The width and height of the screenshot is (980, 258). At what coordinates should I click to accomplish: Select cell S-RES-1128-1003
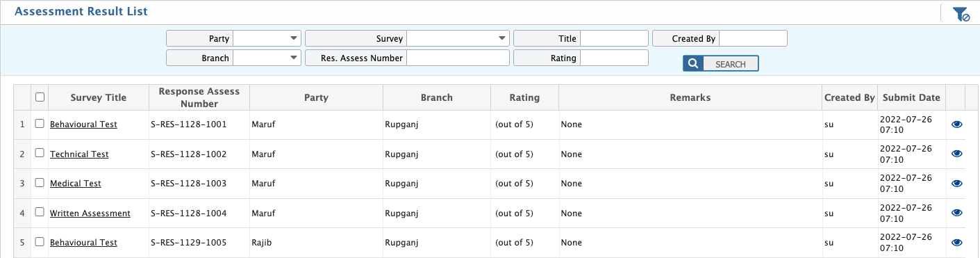click(x=199, y=184)
